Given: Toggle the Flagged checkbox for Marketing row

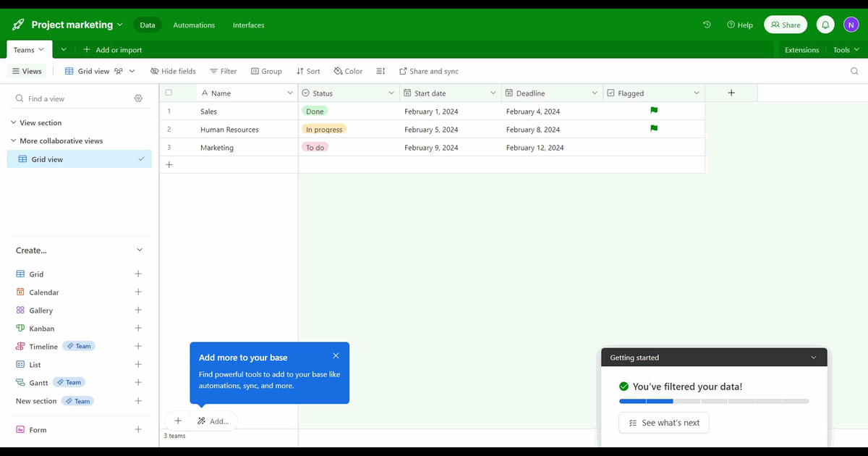Looking at the screenshot, I should 654,148.
